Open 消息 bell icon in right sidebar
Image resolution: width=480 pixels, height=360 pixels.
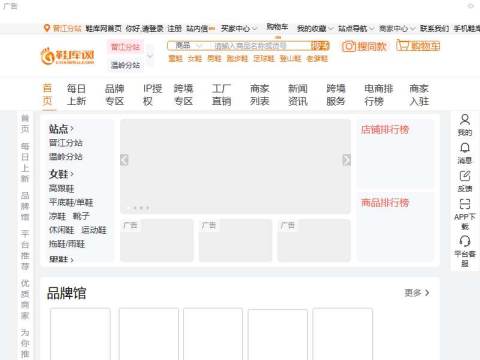point(465,148)
